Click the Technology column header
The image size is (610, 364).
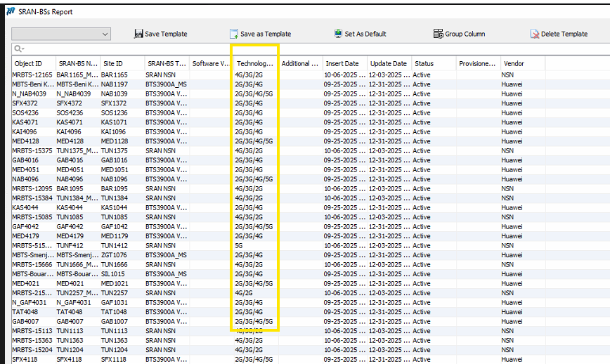point(254,63)
